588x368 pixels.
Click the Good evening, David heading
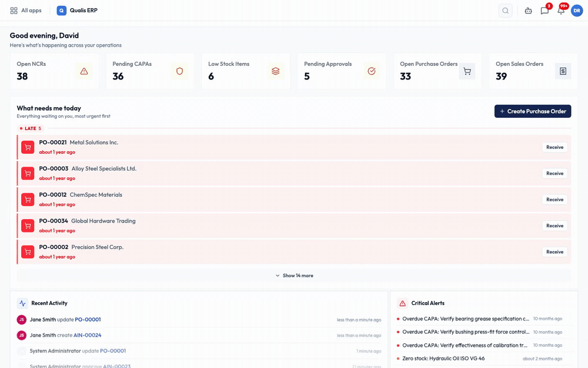coord(44,36)
